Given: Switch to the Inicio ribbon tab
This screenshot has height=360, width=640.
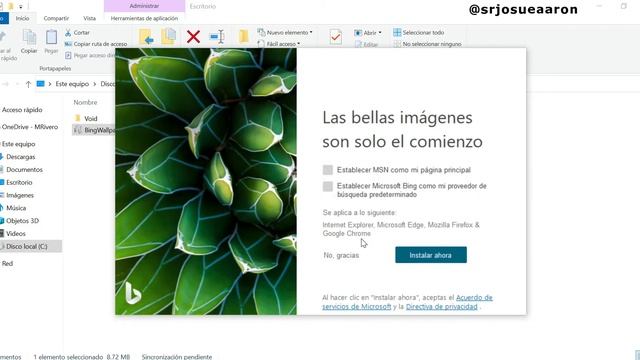Looking at the screenshot, I should point(22,18).
